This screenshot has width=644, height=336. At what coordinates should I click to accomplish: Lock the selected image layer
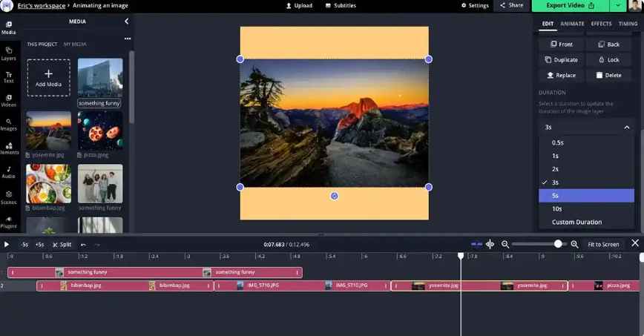point(608,59)
